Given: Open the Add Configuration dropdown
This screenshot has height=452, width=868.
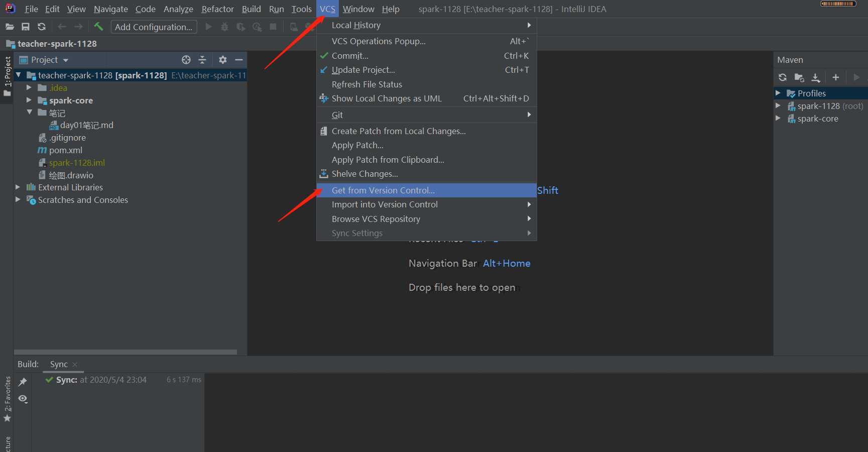Looking at the screenshot, I should coord(154,27).
